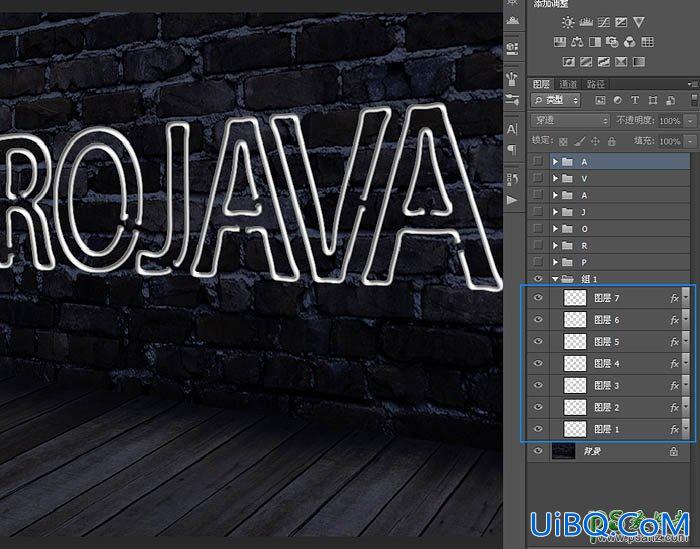Filter layers list by smart objects
The image size is (700, 549).
(670, 100)
